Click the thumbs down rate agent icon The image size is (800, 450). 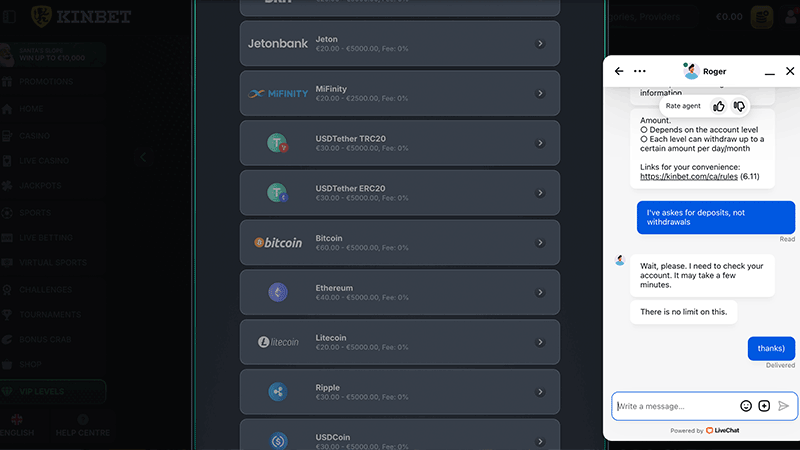(x=739, y=106)
